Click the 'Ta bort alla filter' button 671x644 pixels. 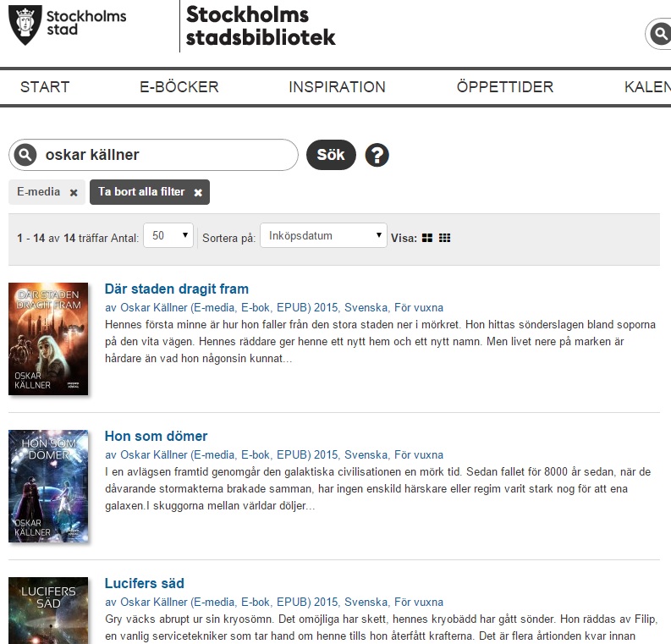[x=150, y=192]
